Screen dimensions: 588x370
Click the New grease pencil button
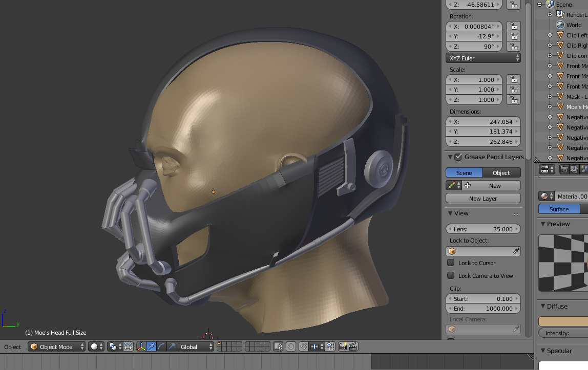click(x=491, y=185)
